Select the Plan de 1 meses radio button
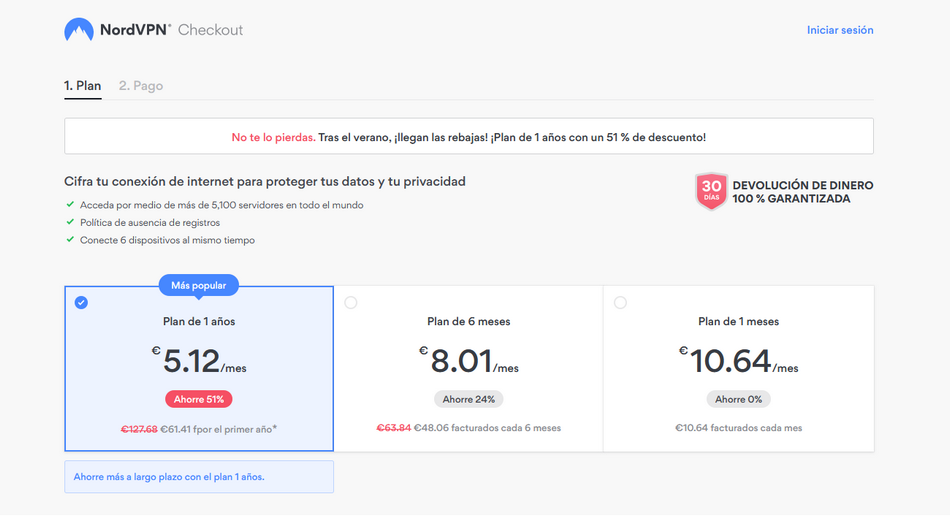Screen dimensions: 950x516 (620, 303)
